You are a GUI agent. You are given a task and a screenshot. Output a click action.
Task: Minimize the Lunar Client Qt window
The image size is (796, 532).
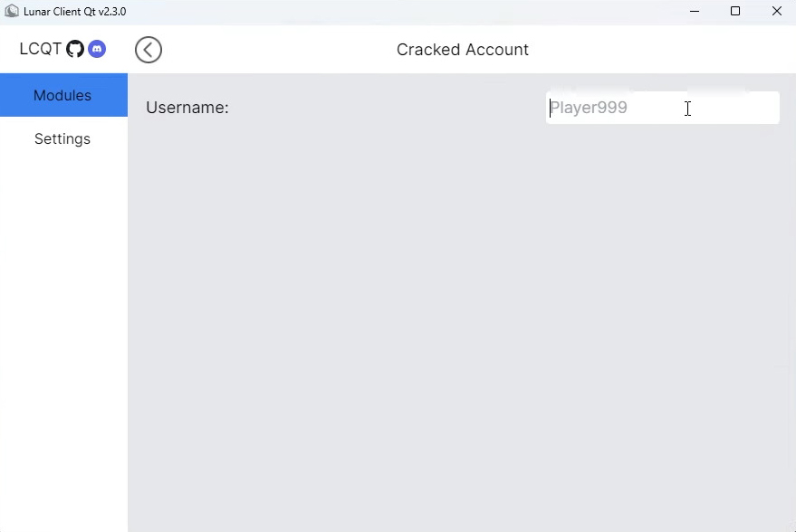point(695,11)
